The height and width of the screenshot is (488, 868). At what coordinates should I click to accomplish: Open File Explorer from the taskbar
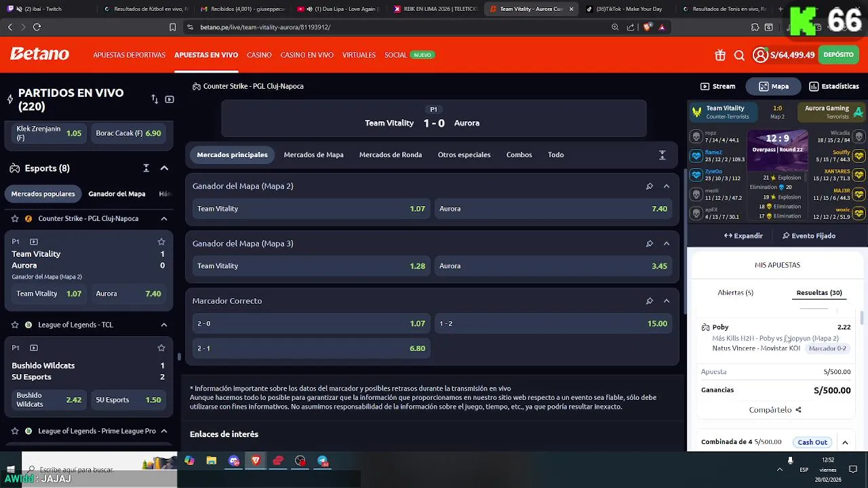[212, 461]
